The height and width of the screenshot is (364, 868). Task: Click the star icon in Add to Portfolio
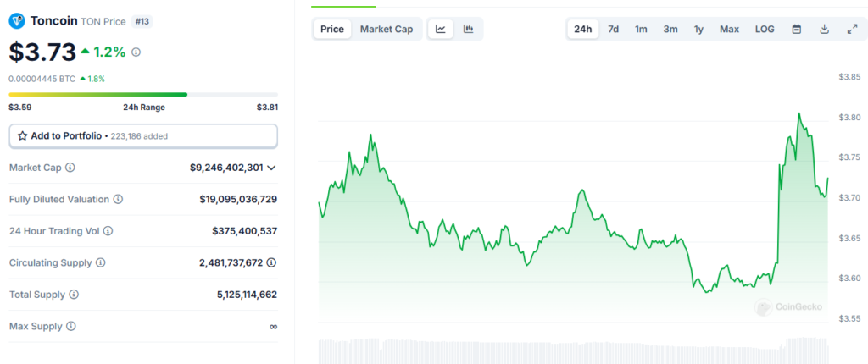point(23,135)
